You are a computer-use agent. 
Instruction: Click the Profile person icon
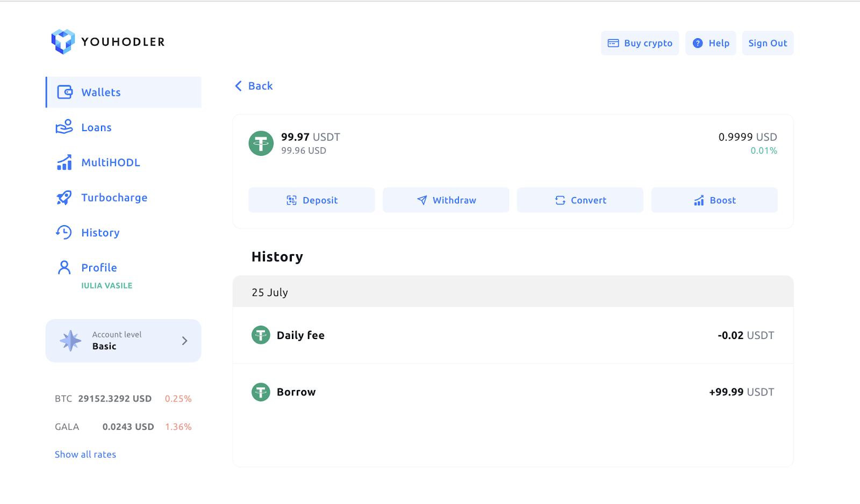64,267
